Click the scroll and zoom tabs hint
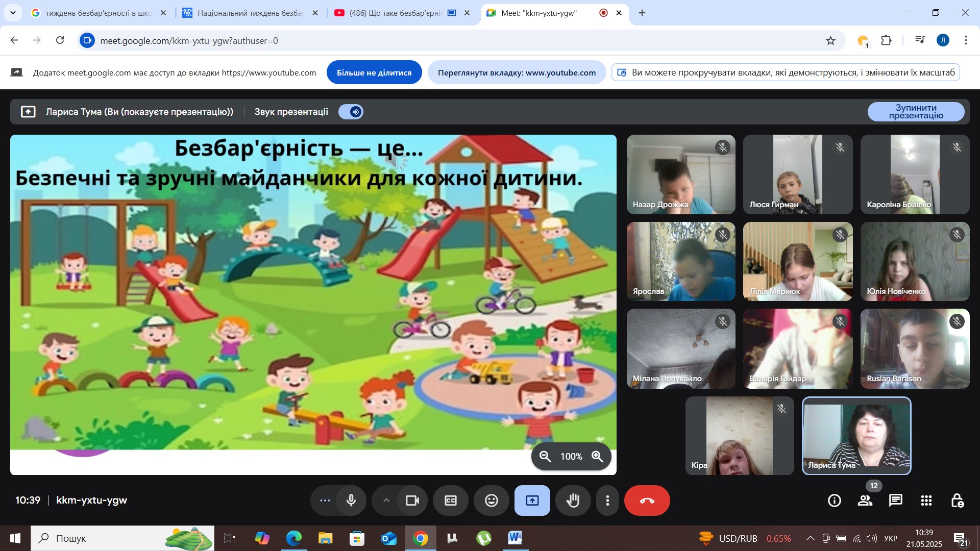980x551 pixels. point(786,72)
